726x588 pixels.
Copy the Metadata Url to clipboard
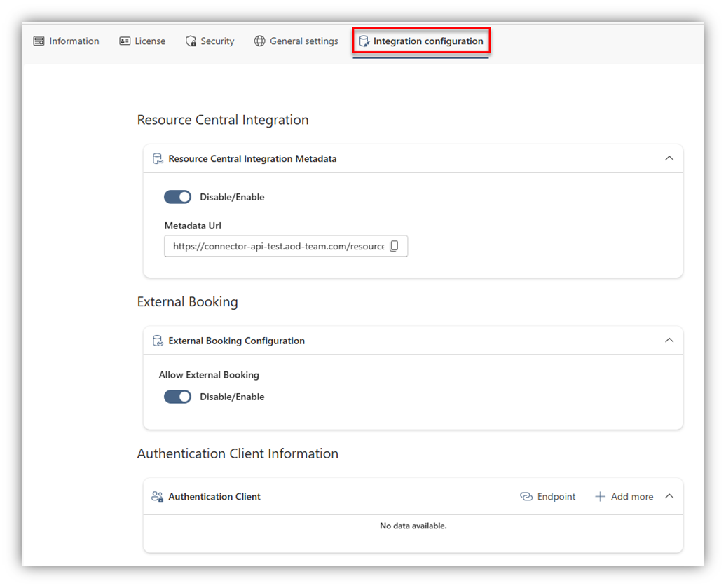click(394, 246)
